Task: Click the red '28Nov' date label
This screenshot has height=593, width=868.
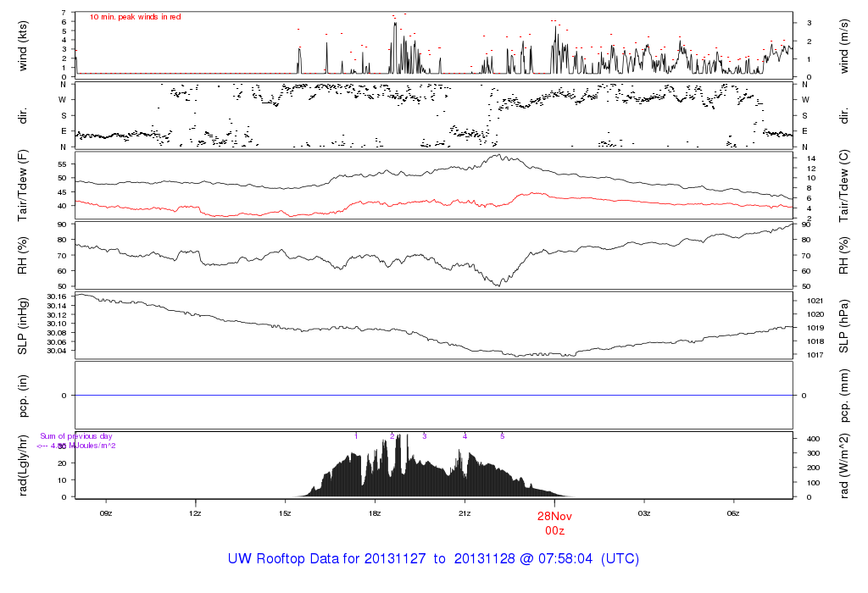Action: click(x=554, y=516)
